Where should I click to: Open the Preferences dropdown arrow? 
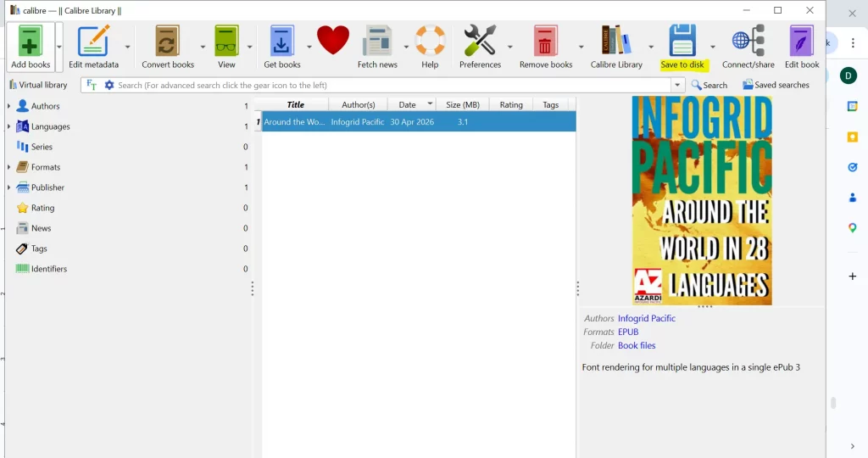[x=509, y=47]
